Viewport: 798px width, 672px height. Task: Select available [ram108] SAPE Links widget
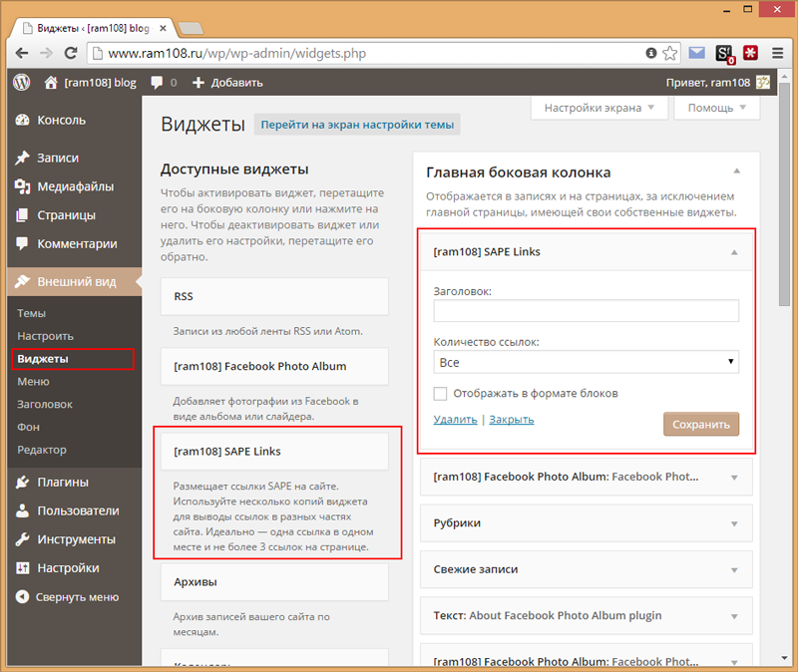(274, 452)
